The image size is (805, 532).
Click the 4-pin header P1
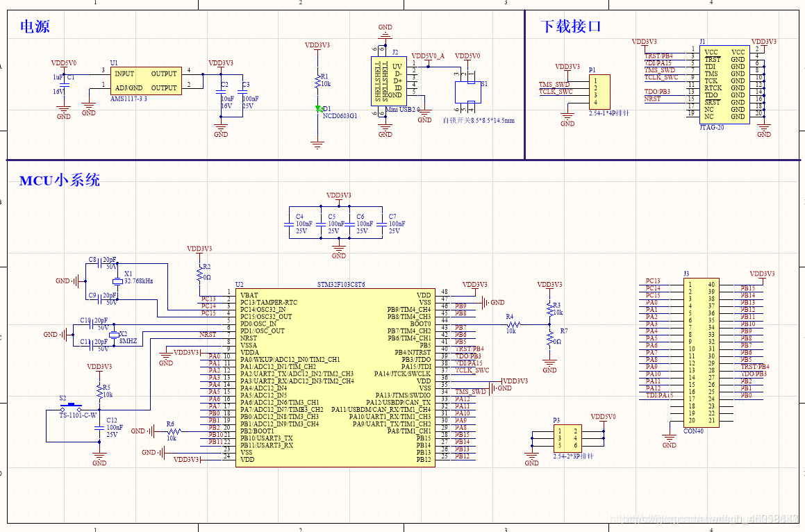pyautogui.click(x=599, y=92)
